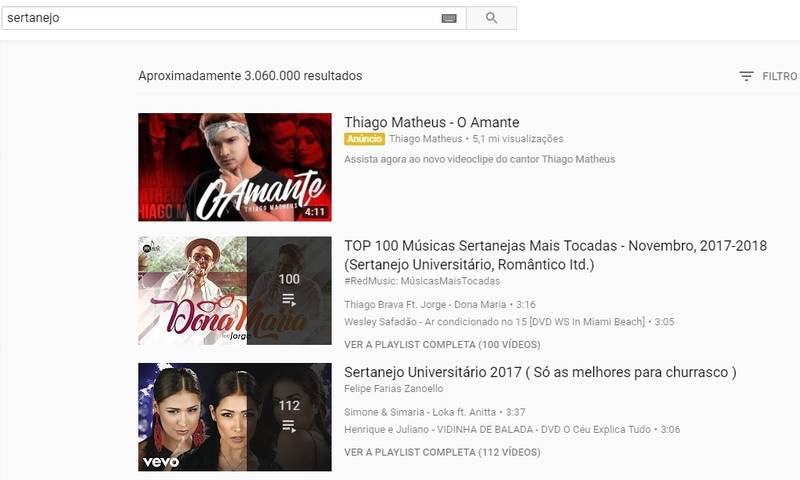Open the O Amante video thumbnail
Screen dimensions: 800x480
point(235,167)
